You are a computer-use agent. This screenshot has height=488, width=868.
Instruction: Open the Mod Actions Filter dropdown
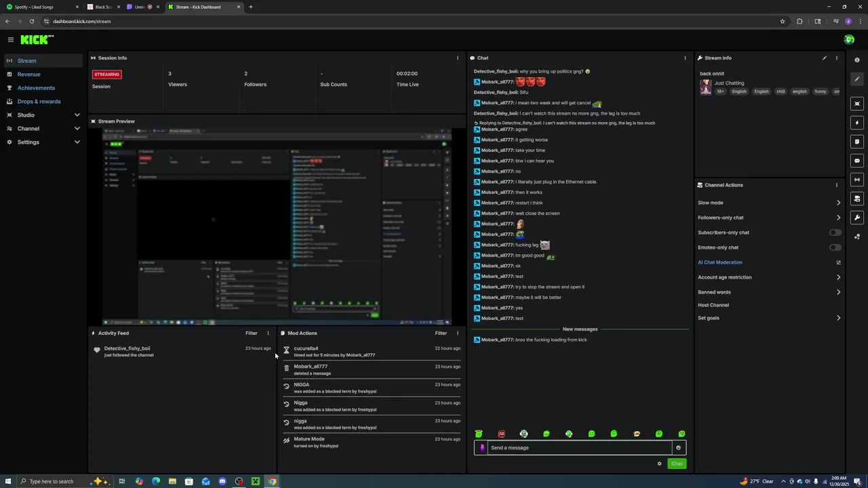click(x=441, y=333)
